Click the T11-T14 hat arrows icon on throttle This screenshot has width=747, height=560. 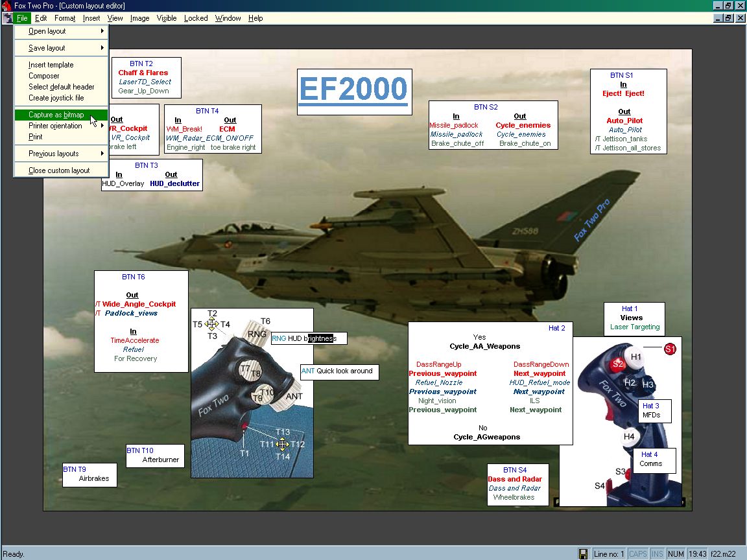[282, 444]
